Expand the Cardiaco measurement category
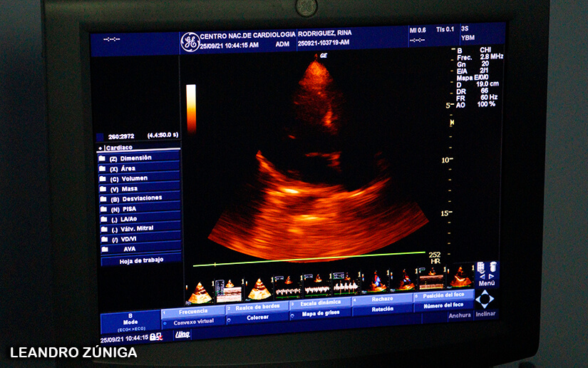Screen dimensions: 588x368 point(121,148)
